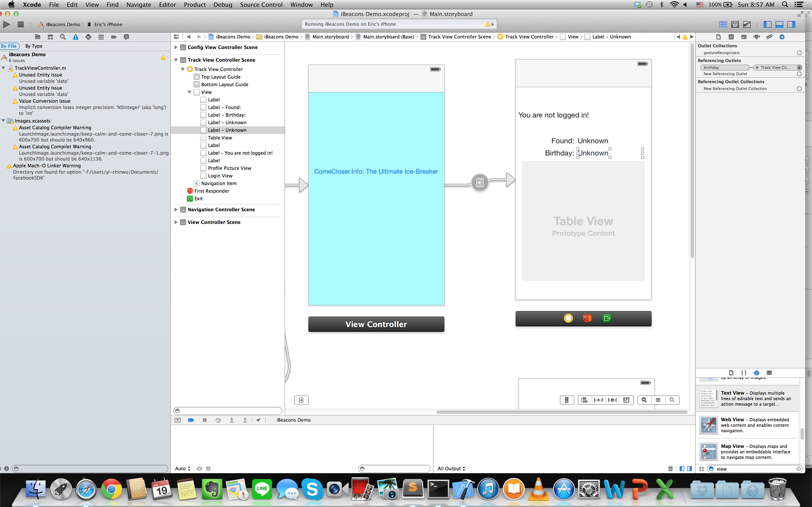Switch to the By Type tab
This screenshot has height=507, width=812.
pos(34,46)
